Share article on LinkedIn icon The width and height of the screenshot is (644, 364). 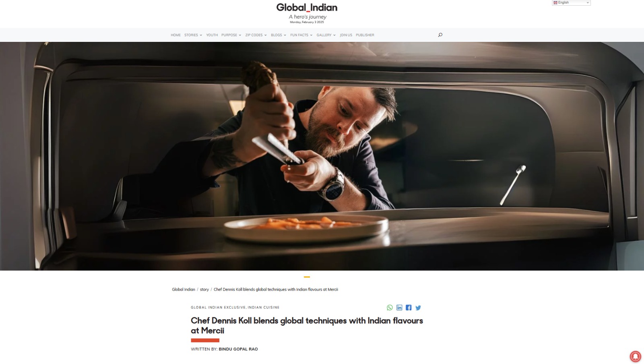399,308
